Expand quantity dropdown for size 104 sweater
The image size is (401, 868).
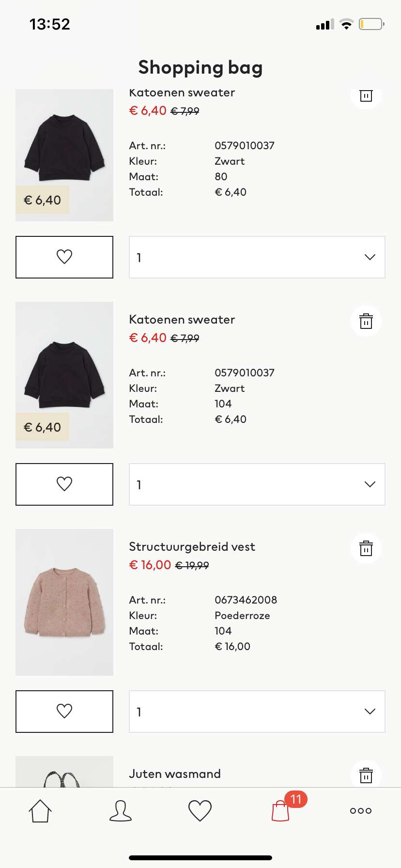click(257, 484)
